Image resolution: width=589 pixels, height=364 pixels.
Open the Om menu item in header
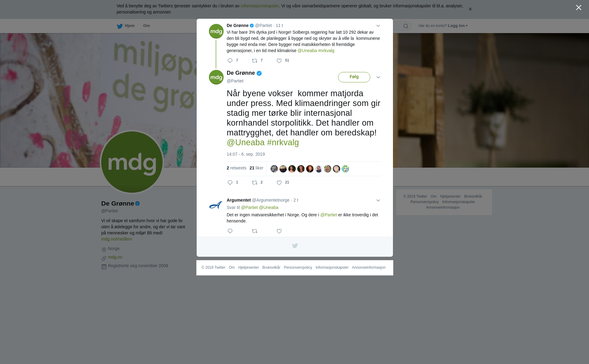[146, 26]
